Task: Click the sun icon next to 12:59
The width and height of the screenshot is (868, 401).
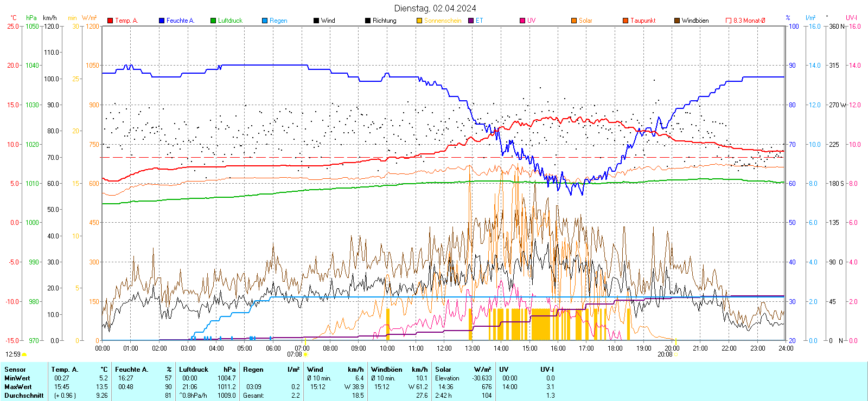Action: point(24,354)
